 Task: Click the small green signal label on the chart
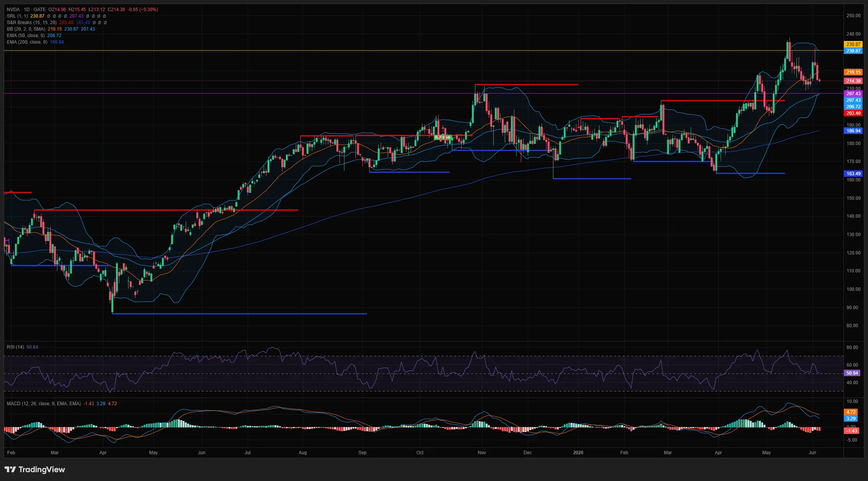[x=443, y=137]
